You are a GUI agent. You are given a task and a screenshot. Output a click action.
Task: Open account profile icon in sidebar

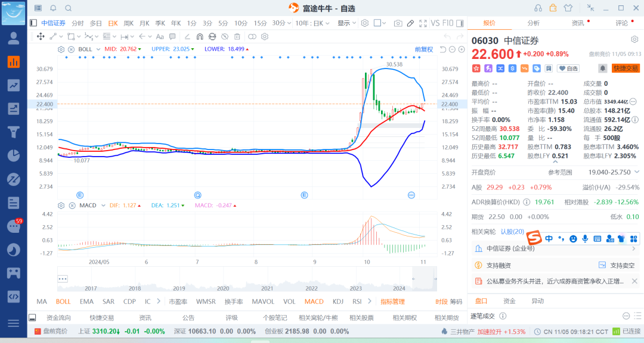14,38
